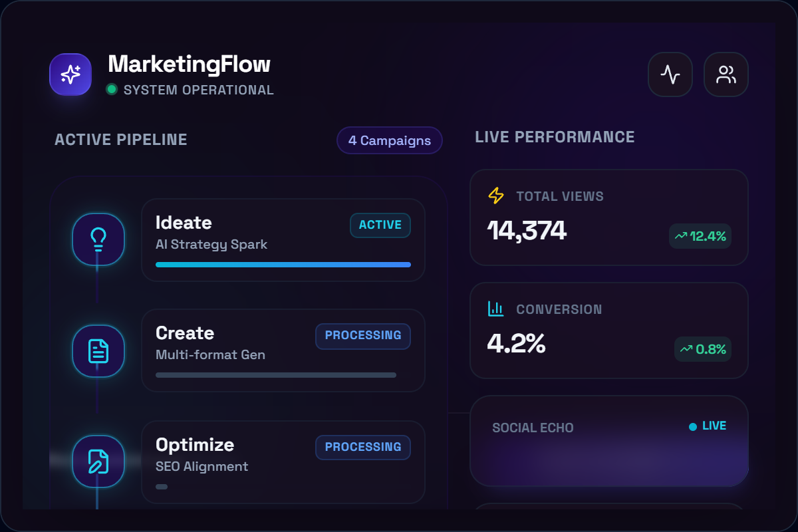Open the Social Echo card
The image size is (798, 532).
point(609,452)
